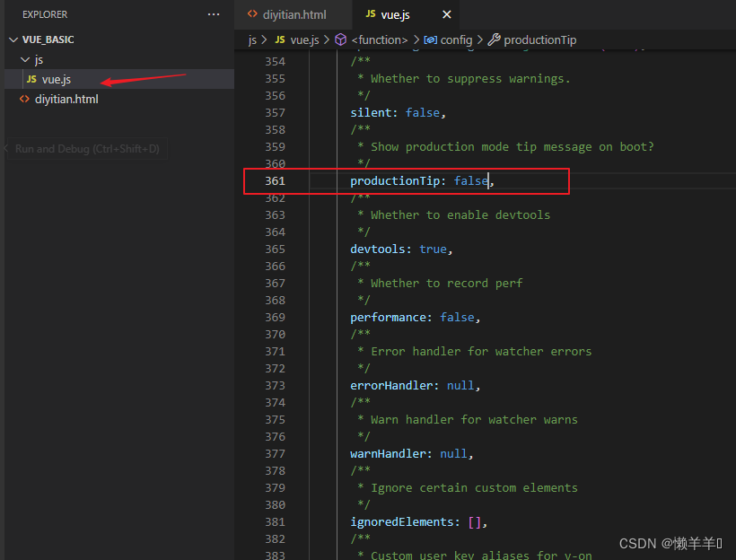Click line number 361 in the gutter
Image resolution: width=736 pixels, height=560 pixels.
275,181
